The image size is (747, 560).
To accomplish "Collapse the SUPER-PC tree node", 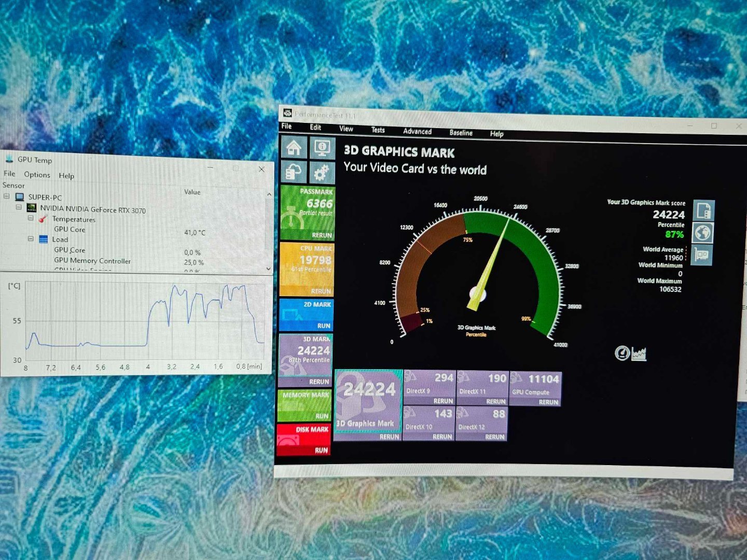I will pyautogui.click(x=7, y=196).
